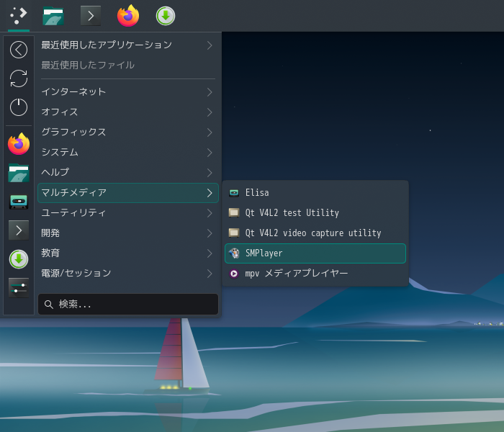Expand chevron next to マルチメディア

pyautogui.click(x=210, y=193)
